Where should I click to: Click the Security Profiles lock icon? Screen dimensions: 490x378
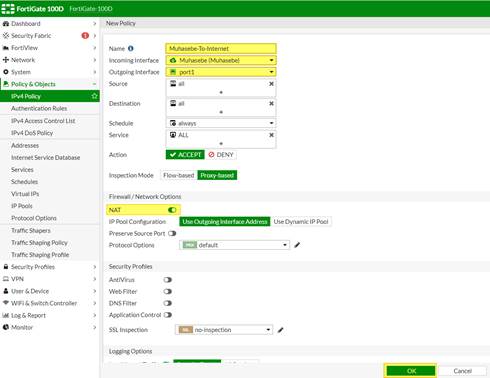coord(6,267)
